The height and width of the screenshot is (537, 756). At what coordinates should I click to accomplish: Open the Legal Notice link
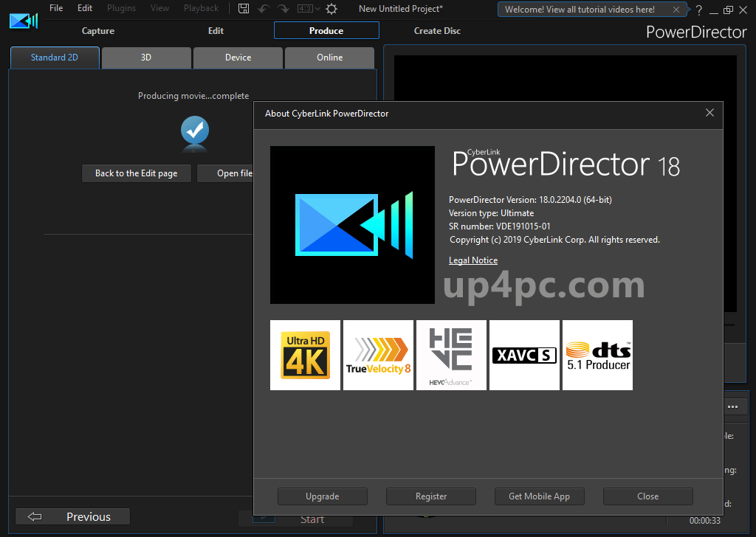(x=473, y=260)
